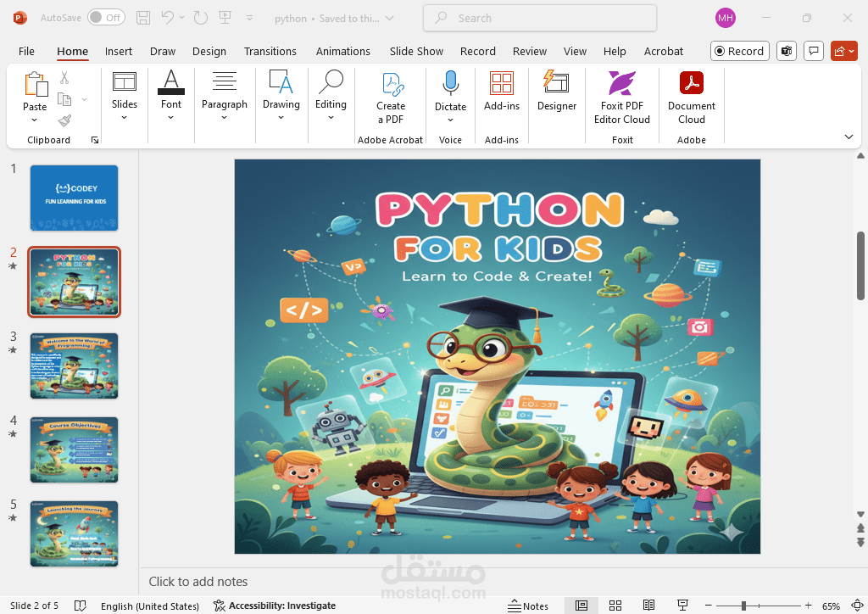Click the Search box
868x614 pixels.
540,18
